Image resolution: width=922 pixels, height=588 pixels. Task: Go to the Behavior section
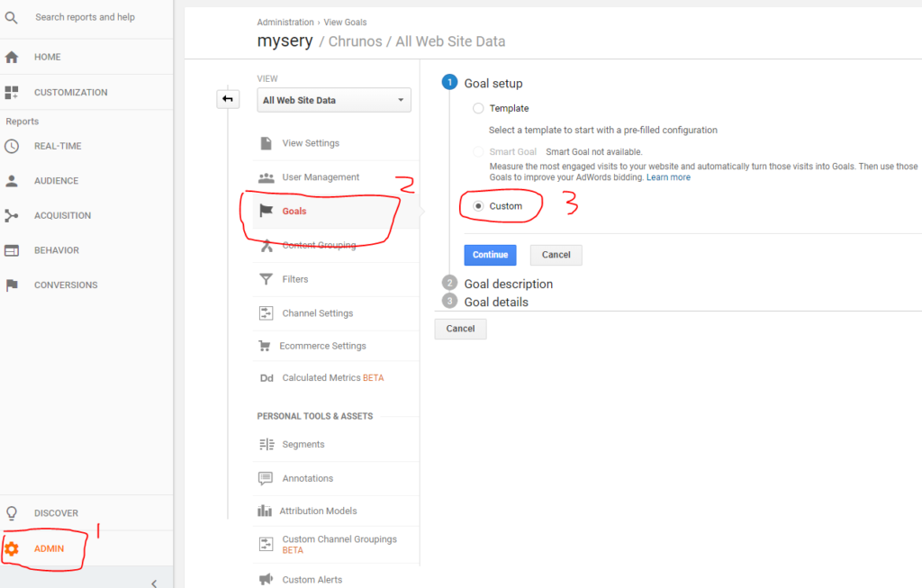[54, 249]
